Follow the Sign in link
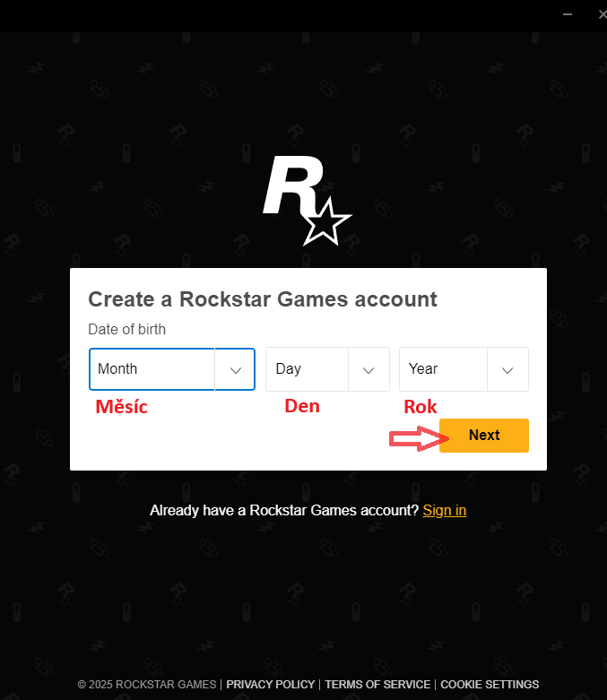607x700 pixels. tap(445, 510)
